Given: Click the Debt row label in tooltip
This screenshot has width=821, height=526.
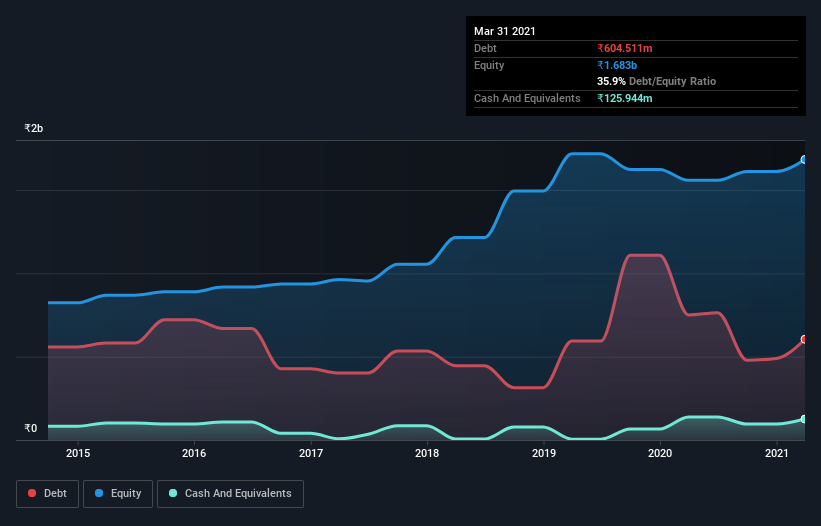Looking at the screenshot, I should 485,48.
